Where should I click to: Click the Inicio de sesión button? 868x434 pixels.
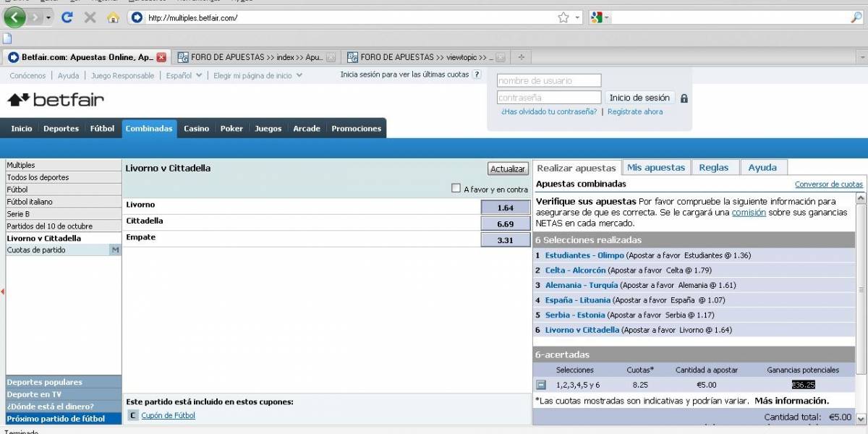(639, 98)
